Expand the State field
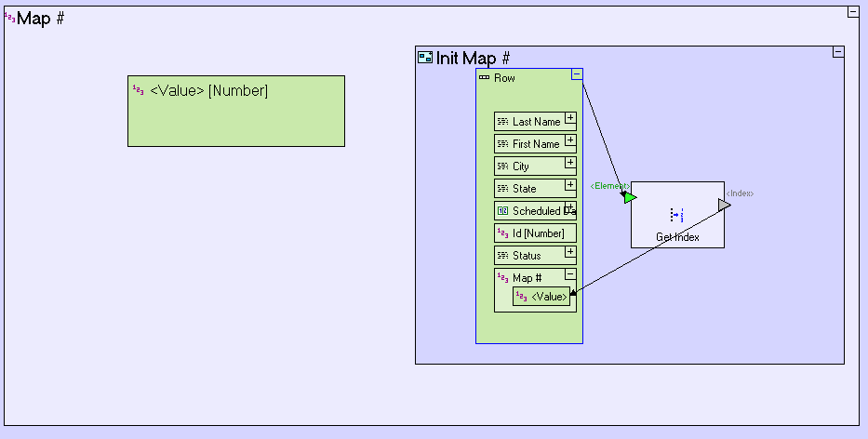The height and width of the screenshot is (439, 868). [570, 187]
